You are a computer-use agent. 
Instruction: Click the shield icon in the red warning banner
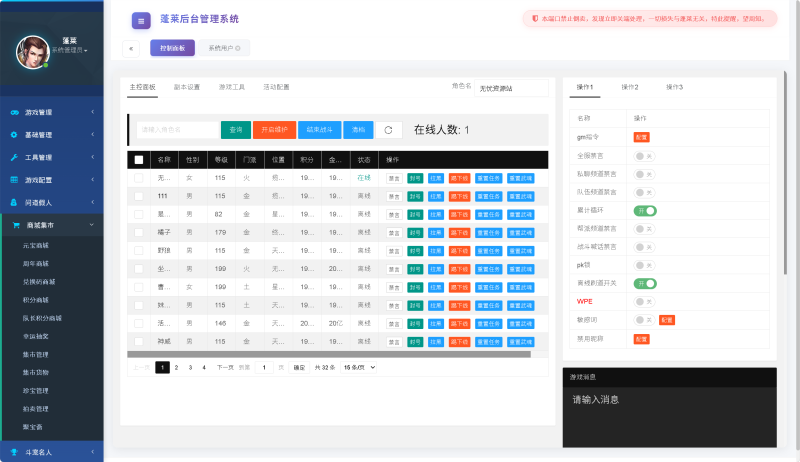pos(535,18)
